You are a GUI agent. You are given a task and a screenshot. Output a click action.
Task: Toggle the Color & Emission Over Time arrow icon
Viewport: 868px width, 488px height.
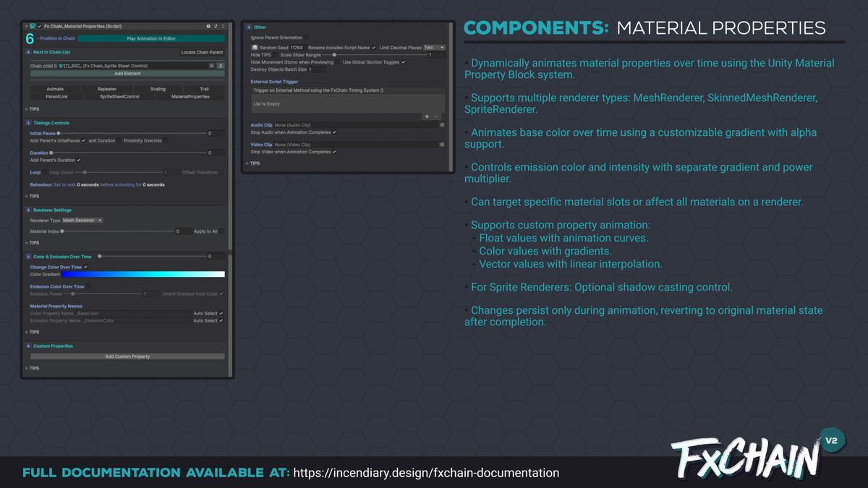point(28,257)
